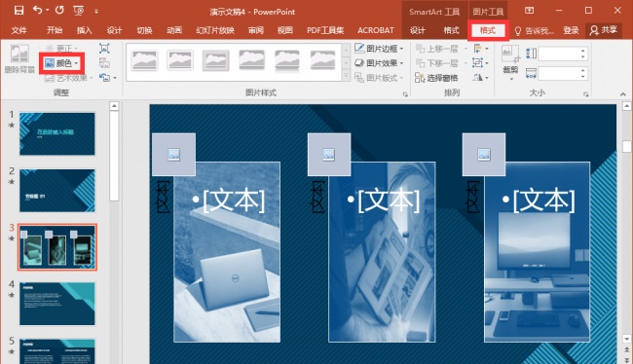The width and height of the screenshot is (633, 364).
Task: Expand the picture styles gallery
Action: tap(346, 76)
